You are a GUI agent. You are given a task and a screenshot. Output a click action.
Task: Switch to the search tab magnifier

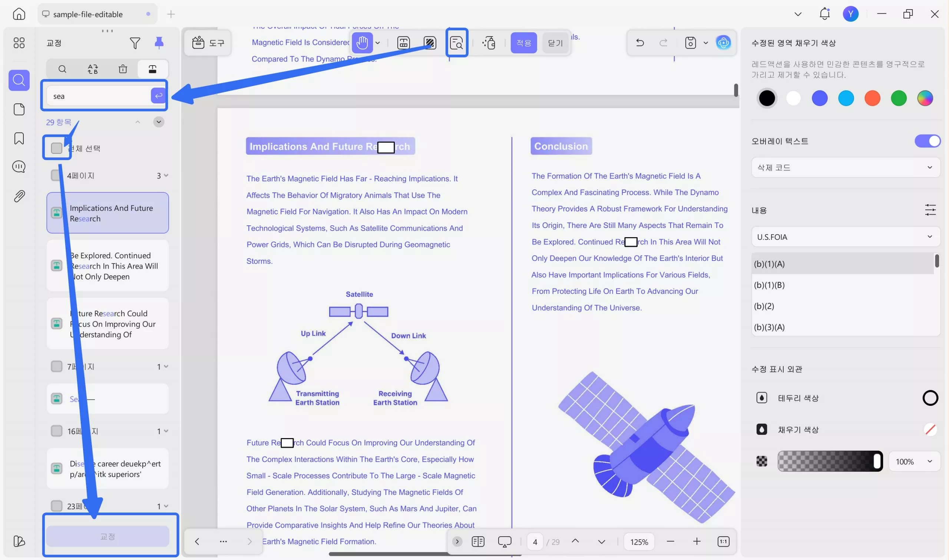click(62, 69)
